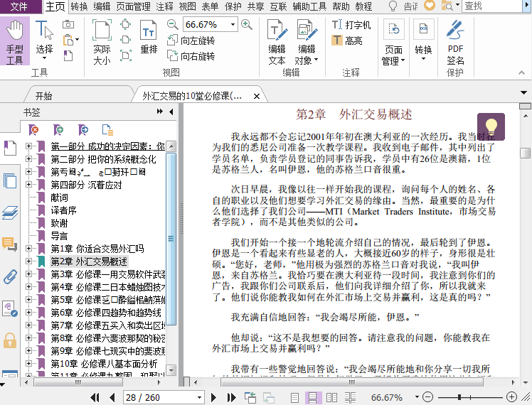The image size is (532, 405).
Task: Expand the 第2章 外汇交易概述 bookmark
Action: point(28,261)
